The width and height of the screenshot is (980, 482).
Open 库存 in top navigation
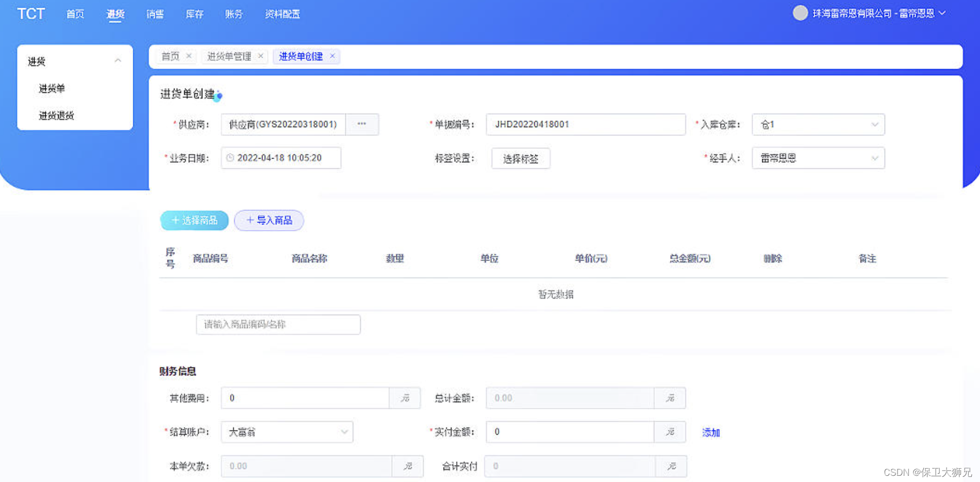[x=195, y=14]
